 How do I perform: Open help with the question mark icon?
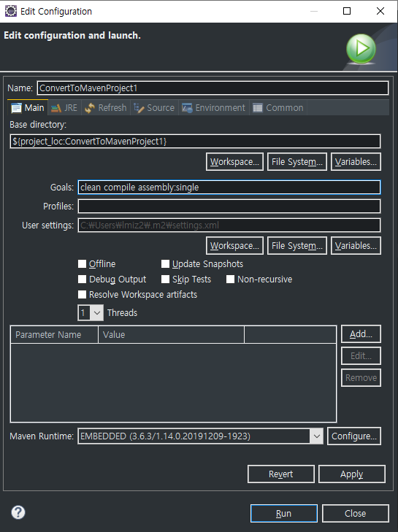[18, 512]
